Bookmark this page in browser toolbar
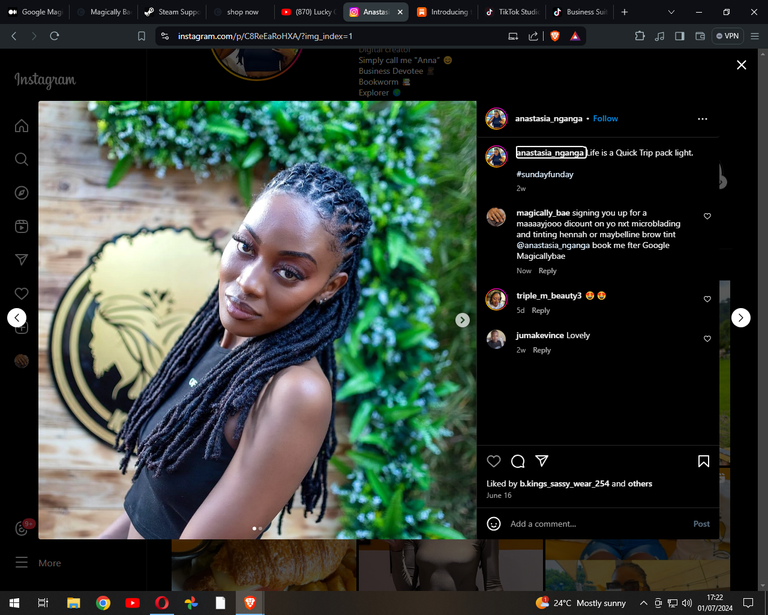Image resolution: width=768 pixels, height=615 pixels. click(x=141, y=36)
